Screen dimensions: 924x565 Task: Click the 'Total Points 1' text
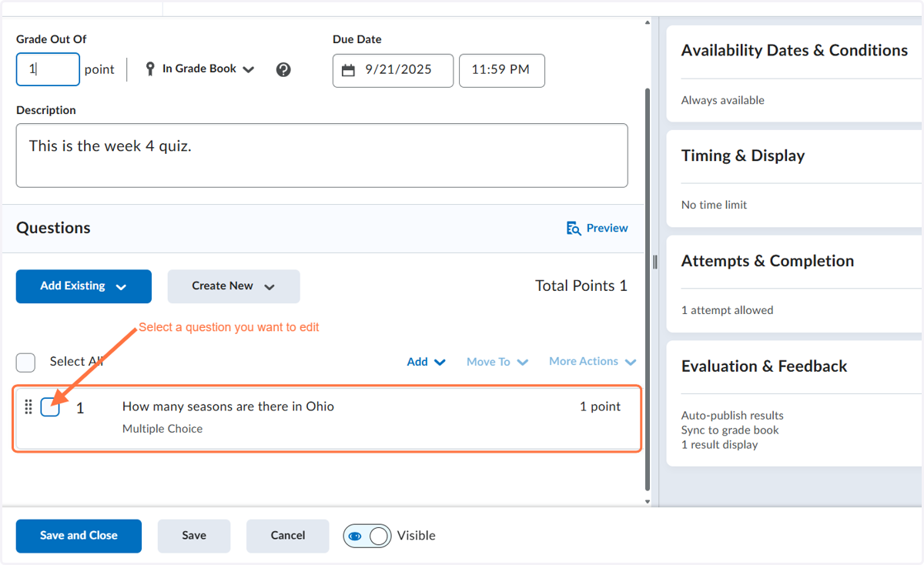[x=581, y=286]
